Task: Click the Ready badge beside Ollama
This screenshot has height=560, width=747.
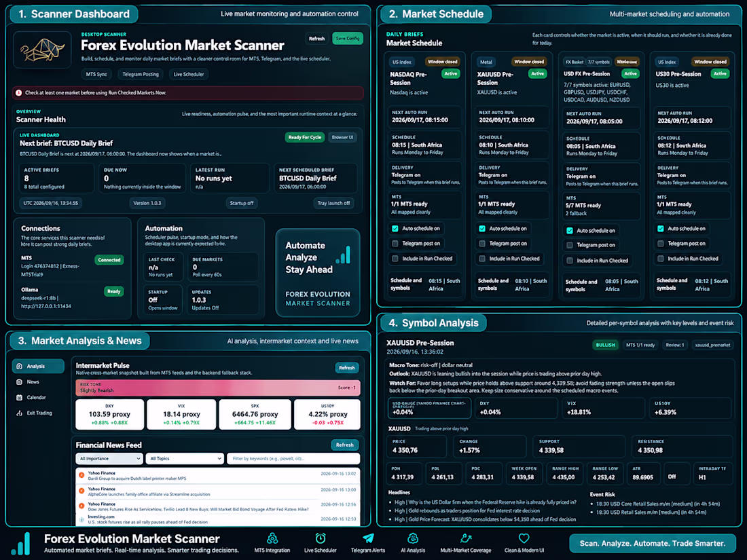Action: pyautogui.click(x=114, y=291)
